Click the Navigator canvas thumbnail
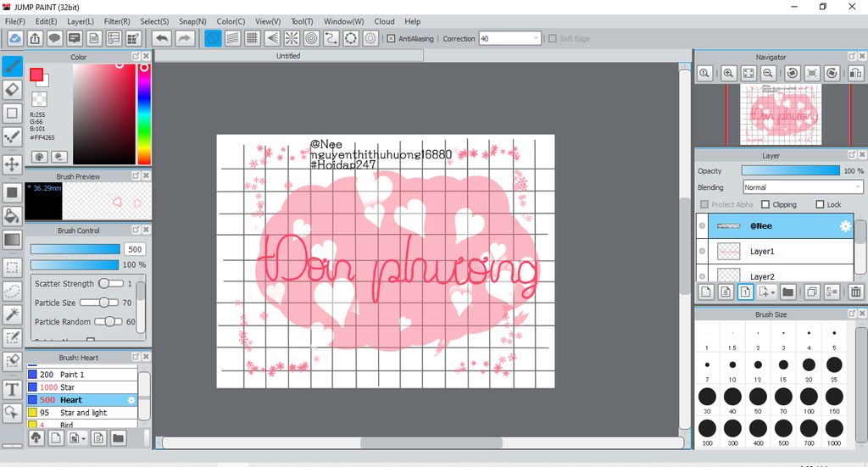This screenshot has height=467, width=868. pyautogui.click(x=781, y=115)
